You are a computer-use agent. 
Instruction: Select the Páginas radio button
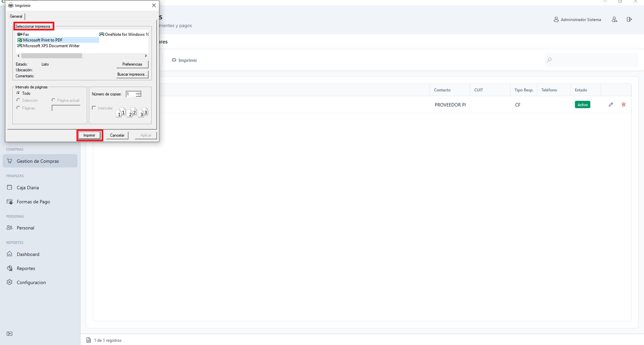point(18,108)
